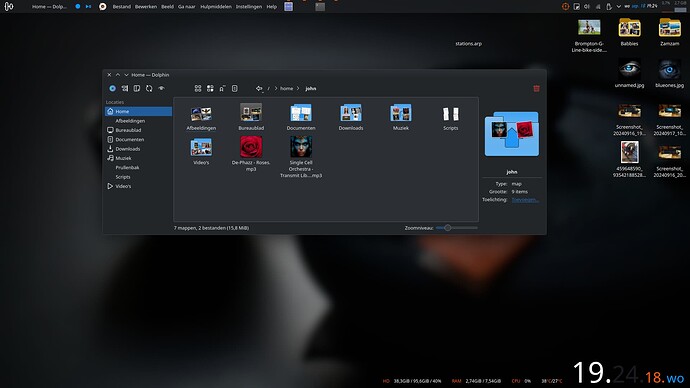Viewport: 690px width, 388px height.
Task: Open the Hulpmiddelen menu
Action: [216, 7]
